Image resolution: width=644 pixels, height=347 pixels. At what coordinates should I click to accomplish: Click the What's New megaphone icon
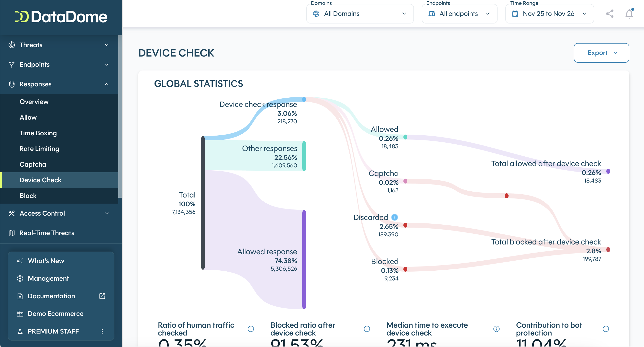(x=20, y=261)
